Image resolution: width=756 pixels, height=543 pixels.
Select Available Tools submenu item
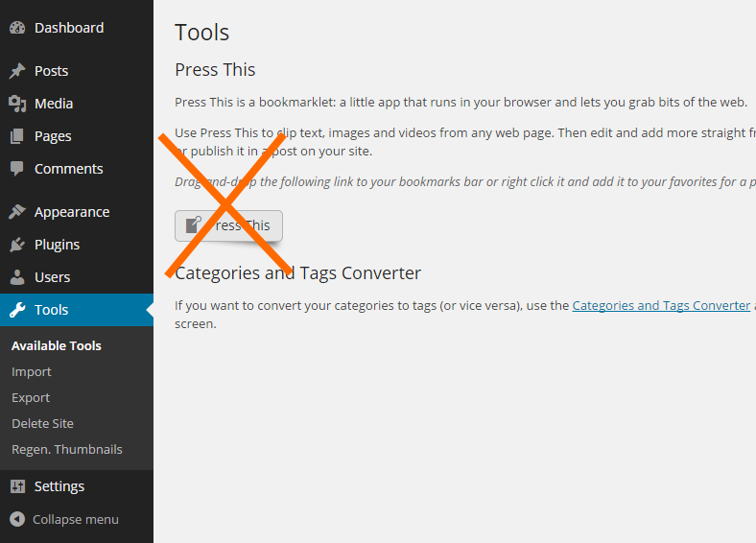(57, 345)
